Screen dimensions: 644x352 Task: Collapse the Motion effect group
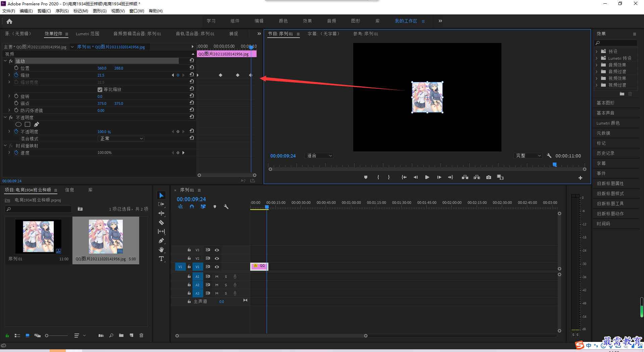tap(5, 61)
